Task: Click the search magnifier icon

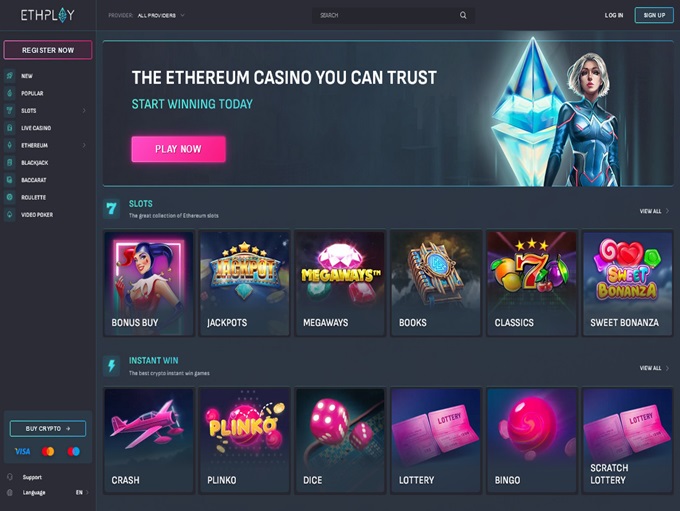Action: pyautogui.click(x=463, y=15)
